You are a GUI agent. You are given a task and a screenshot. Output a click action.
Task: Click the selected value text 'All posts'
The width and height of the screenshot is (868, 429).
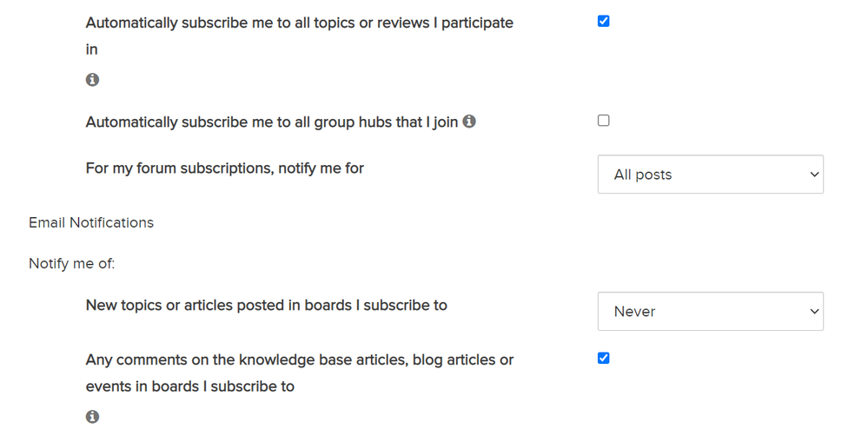coord(643,175)
